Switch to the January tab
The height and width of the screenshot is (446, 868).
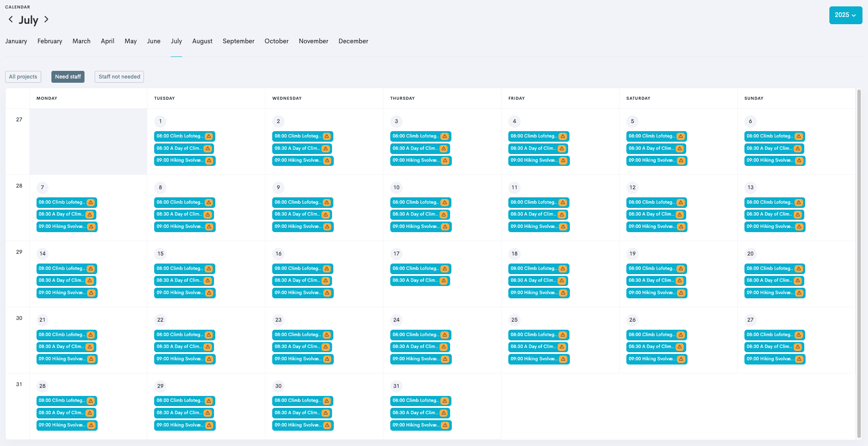point(16,41)
